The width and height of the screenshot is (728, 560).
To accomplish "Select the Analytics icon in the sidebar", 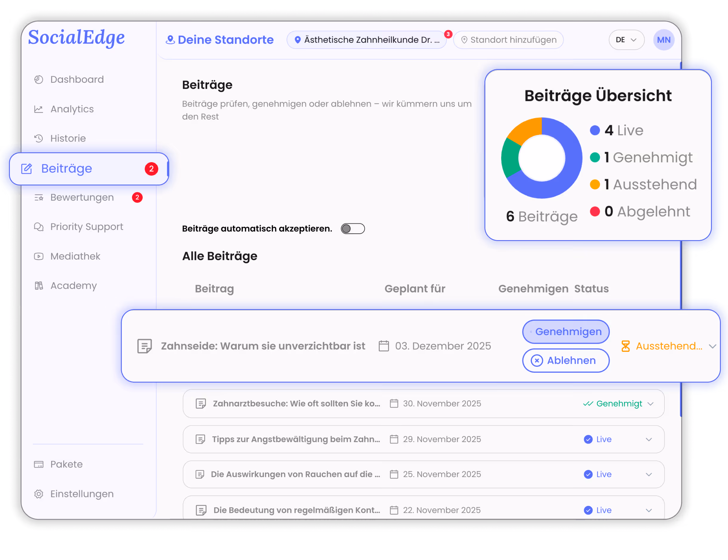I will click(38, 109).
